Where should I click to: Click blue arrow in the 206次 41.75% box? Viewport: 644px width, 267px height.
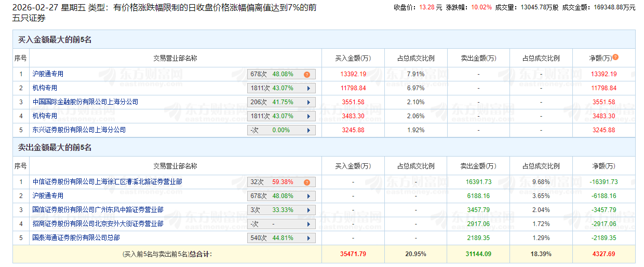pyautogui.click(x=308, y=102)
